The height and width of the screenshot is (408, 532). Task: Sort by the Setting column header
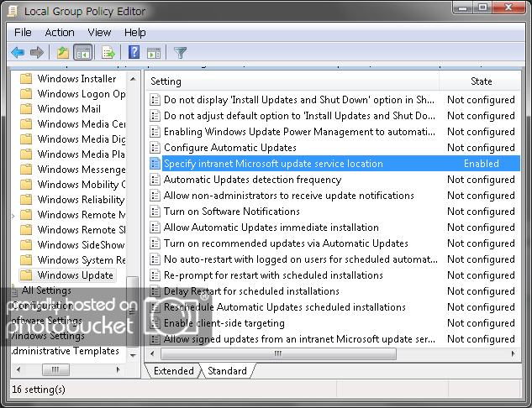click(292, 81)
